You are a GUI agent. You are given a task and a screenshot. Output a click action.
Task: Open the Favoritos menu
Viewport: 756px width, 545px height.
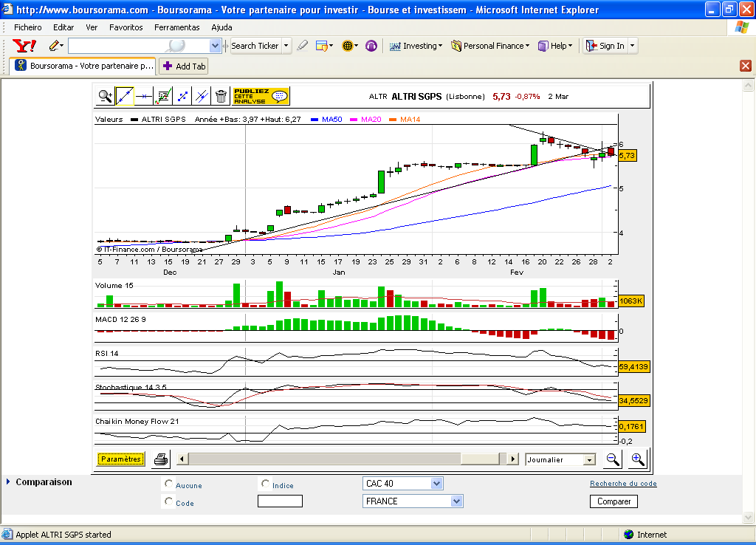click(126, 27)
